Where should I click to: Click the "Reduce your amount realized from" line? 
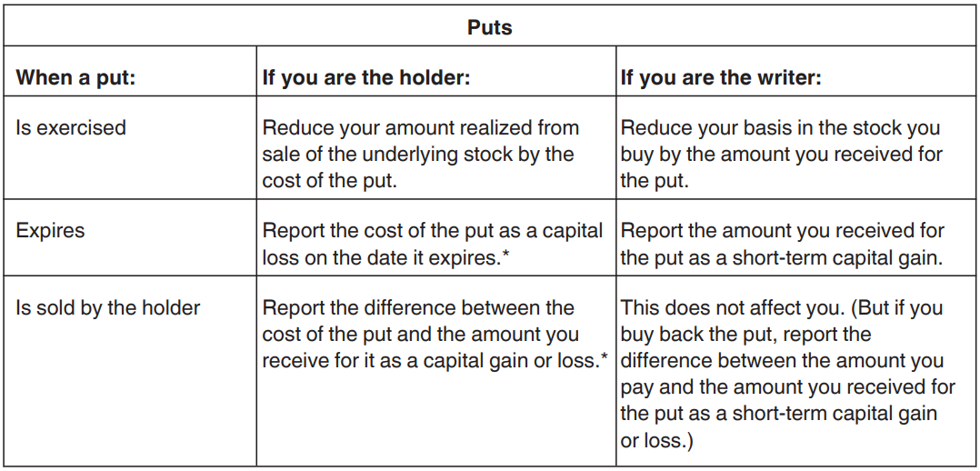coord(420,128)
